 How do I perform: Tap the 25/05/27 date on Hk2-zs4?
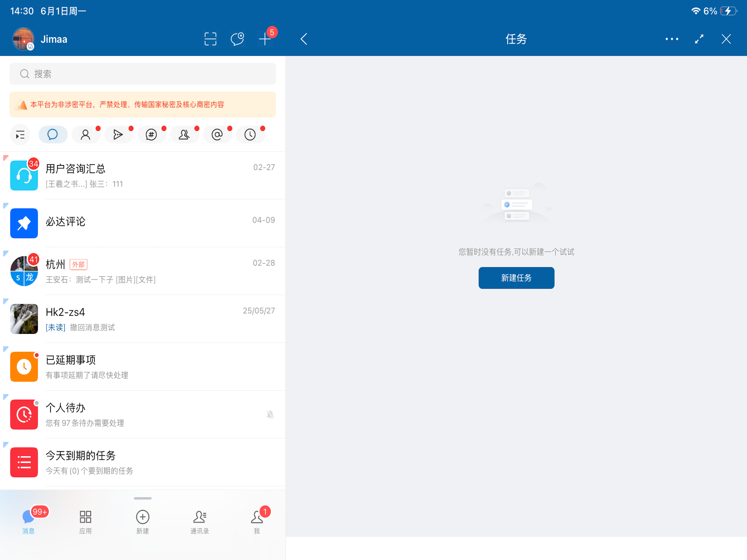259,311
